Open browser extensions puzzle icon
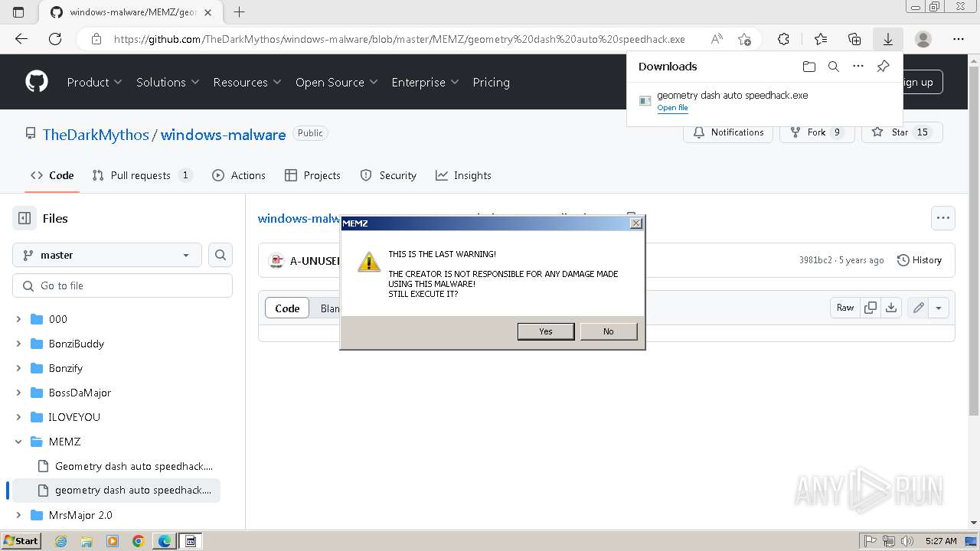Screen dimensions: 980x551 point(783,39)
